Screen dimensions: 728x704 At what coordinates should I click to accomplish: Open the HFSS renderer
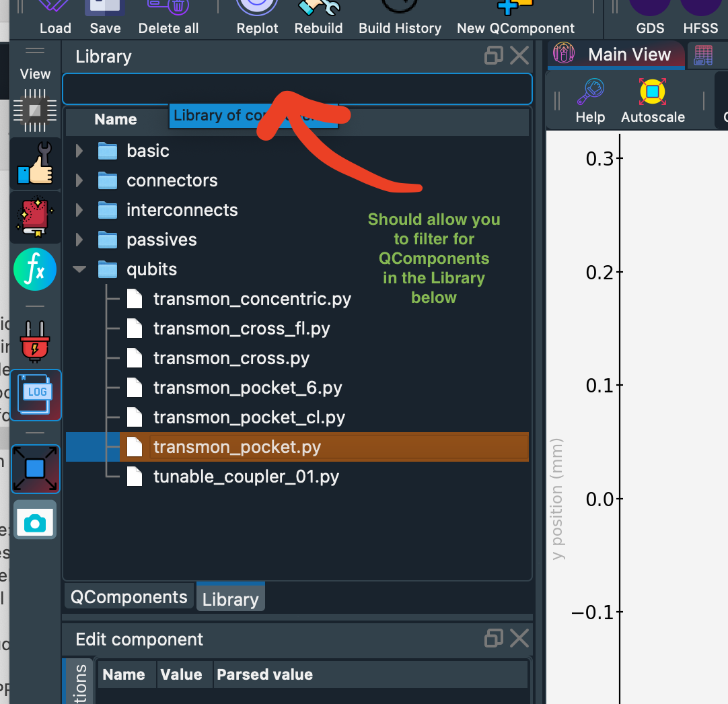pyautogui.click(x=700, y=19)
